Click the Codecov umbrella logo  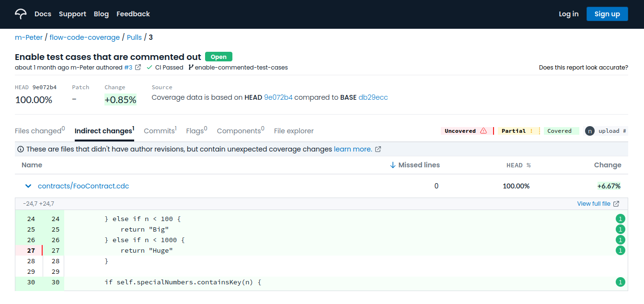(x=20, y=14)
